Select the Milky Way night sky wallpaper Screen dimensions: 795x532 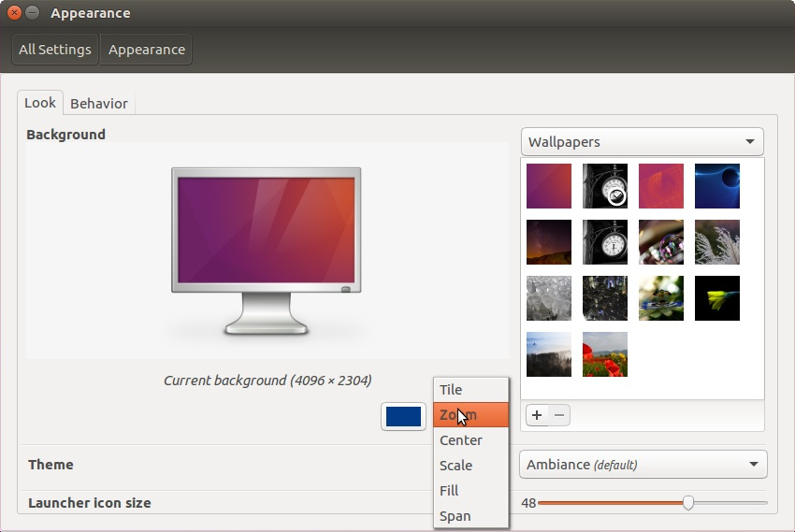tap(548, 242)
